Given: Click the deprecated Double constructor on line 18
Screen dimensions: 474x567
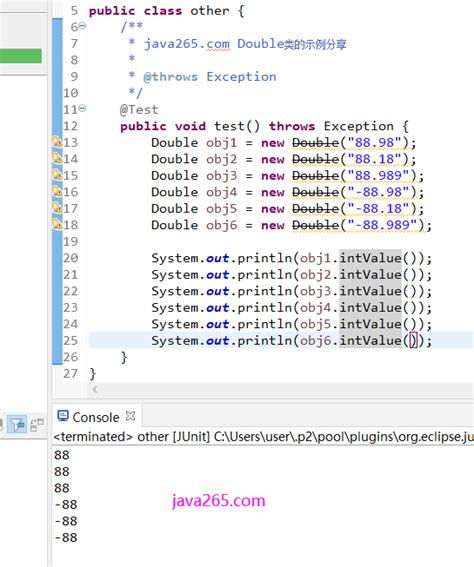Looking at the screenshot, I should coord(315,225).
